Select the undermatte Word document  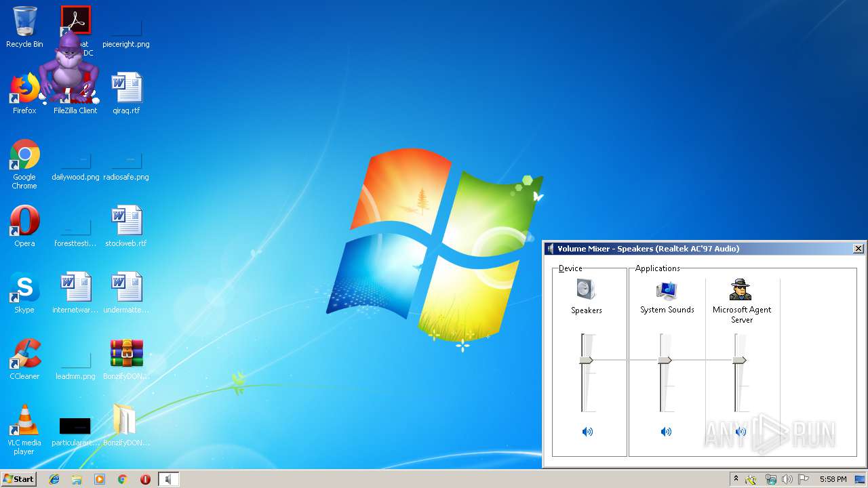click(126, 293)
